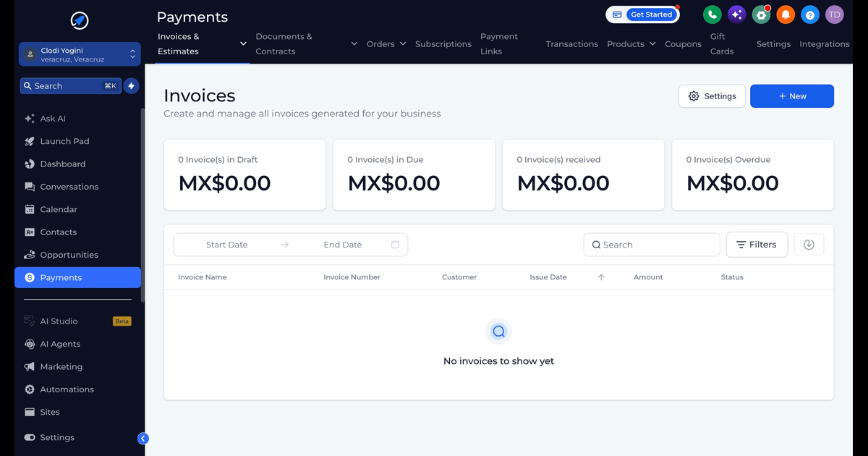
Task: Expand the Invoices & Estimates dropdown
Action: pos(243,44)
